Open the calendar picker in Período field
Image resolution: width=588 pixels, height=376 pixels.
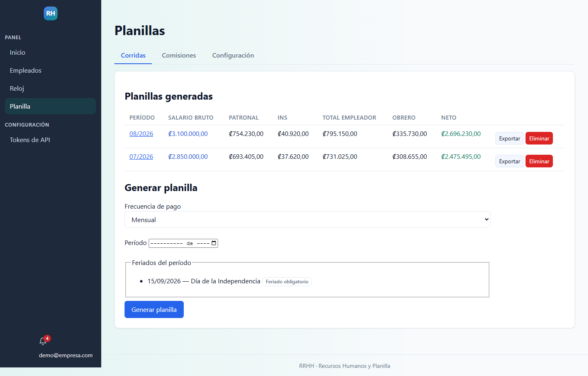[214, 243]
